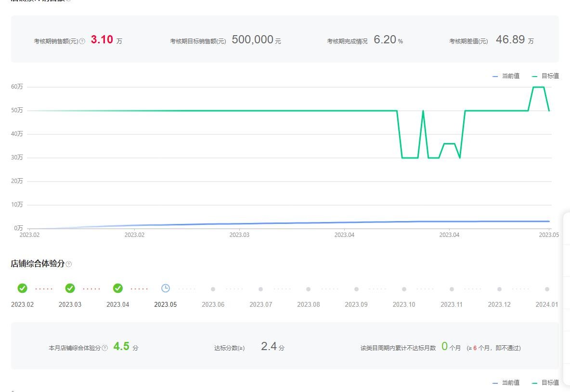
Task: Click the 4.5 分 experience score value
Action: [126, 346]
